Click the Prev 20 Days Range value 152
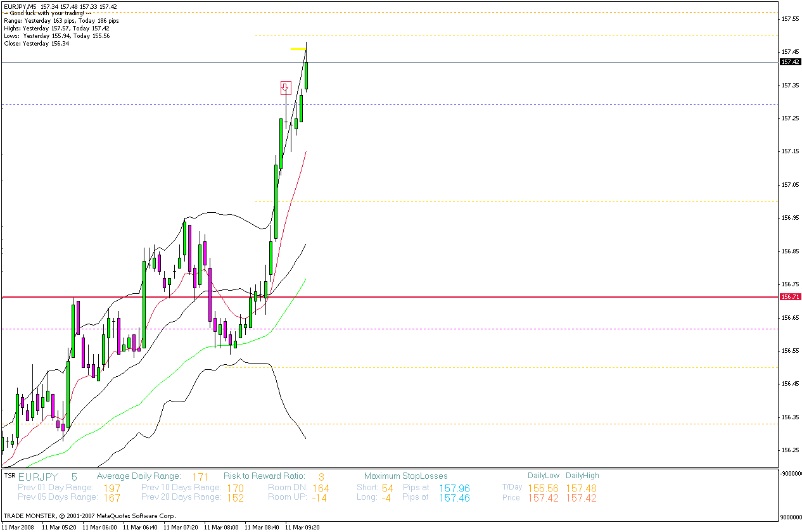 (235, 498)
